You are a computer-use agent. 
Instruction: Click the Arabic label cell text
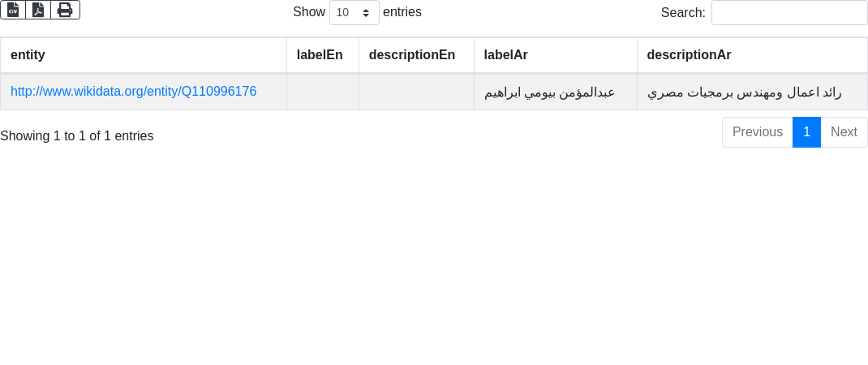[x=549, y=92]
